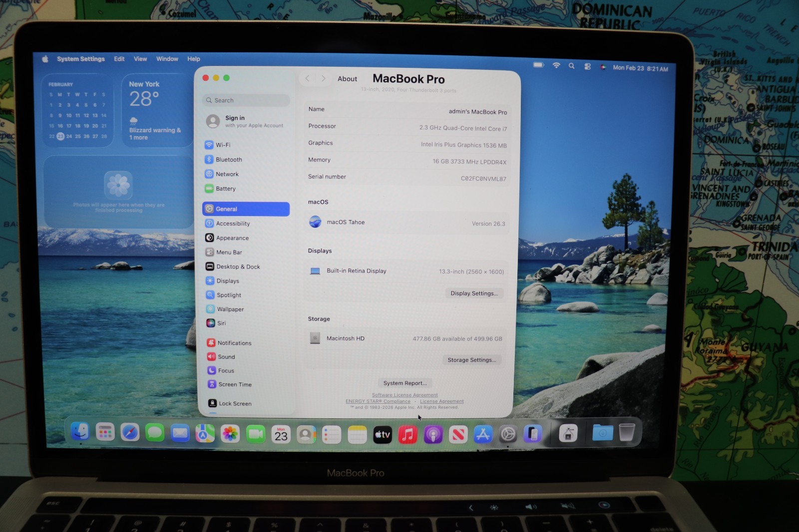Image resolution: width=799 pixels, height=532 pixels.
Task: Select General in the sidebar
Action: 246,209
